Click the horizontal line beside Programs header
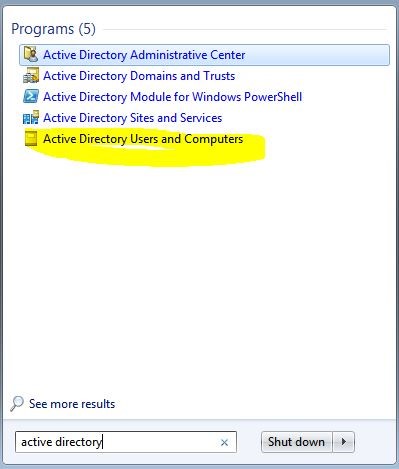Viewport: 399px width, 469px height. pyautogui.click(x=246, y=29)
